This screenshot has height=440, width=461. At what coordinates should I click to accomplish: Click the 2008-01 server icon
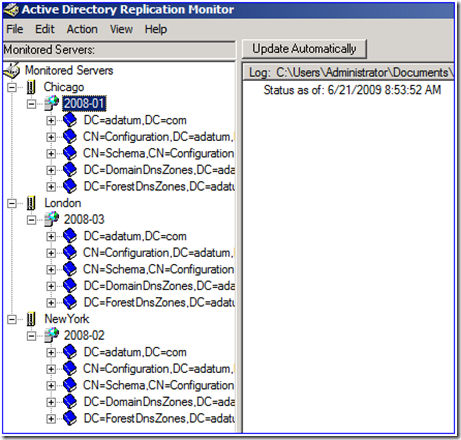pyautogui.click(x=52, y=103)
